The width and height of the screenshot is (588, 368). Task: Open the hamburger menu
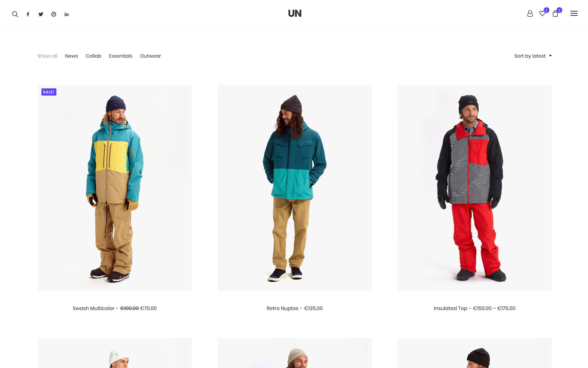pos(574,13)
